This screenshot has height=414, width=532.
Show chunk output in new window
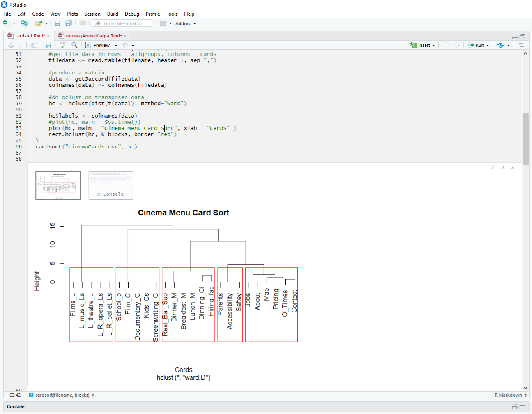point(493,167)
